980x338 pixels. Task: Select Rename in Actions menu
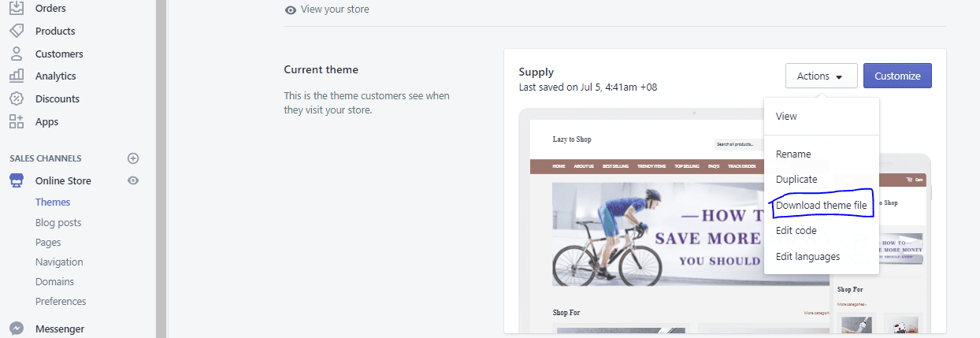(793, 154)
